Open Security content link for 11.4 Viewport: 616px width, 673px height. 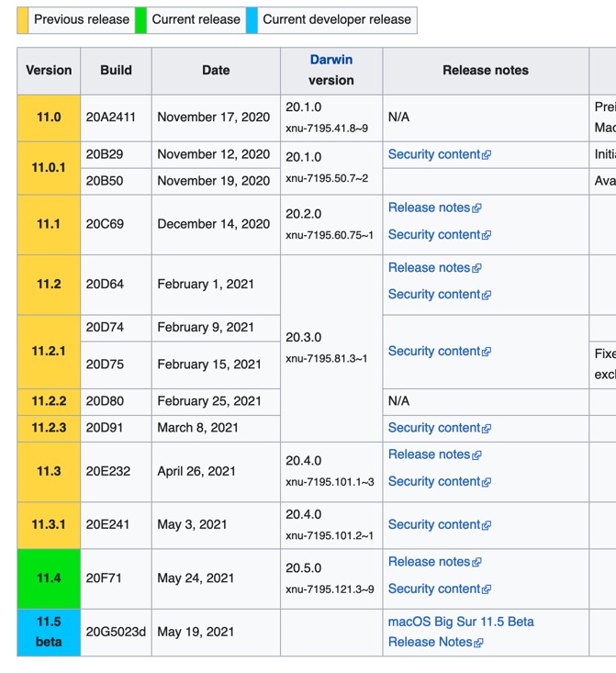(439, 589)
